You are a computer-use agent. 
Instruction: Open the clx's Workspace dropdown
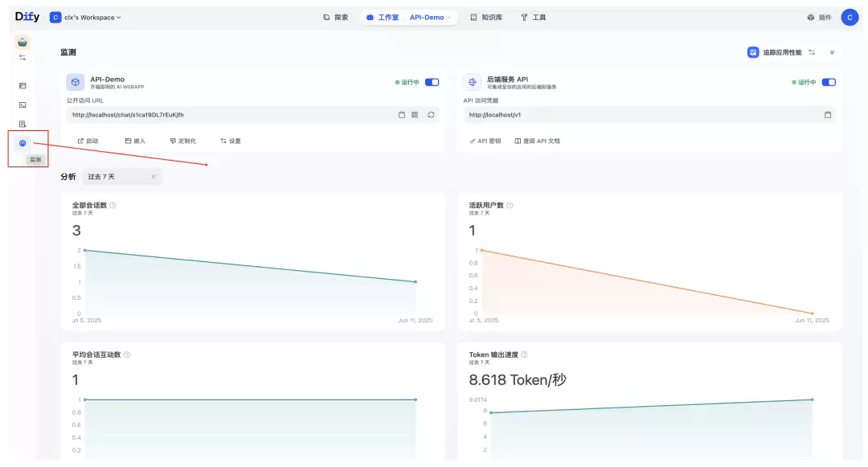(86, 18)
